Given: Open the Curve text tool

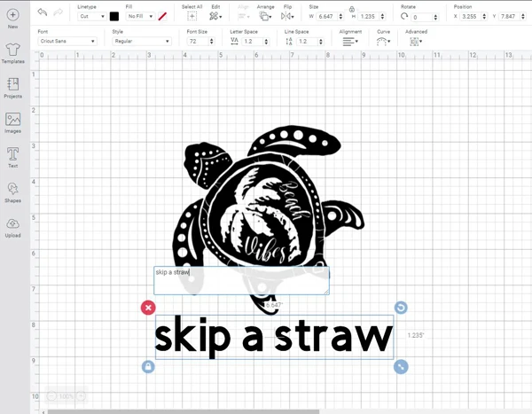Looking at the screenshot, I should pyautogui.click(x=383, y=42).
